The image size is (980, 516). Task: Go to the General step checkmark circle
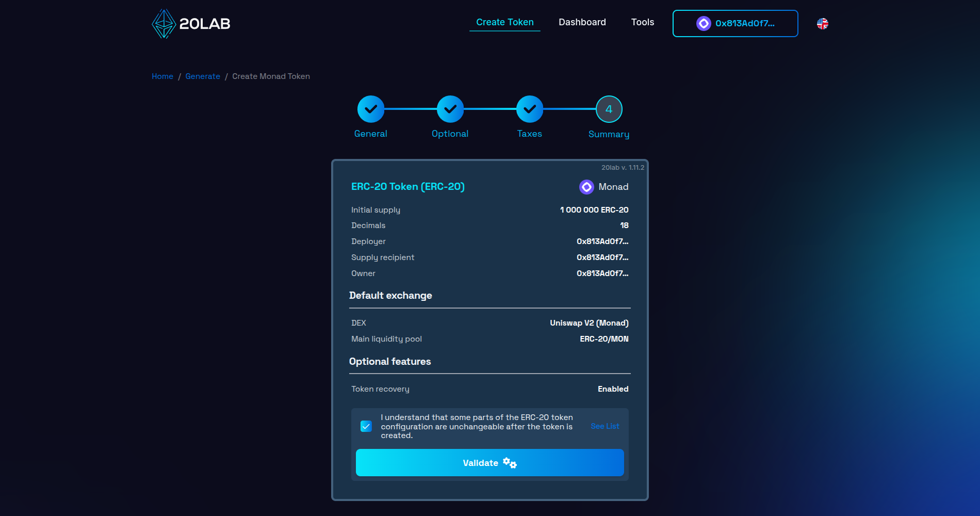pos(371,109)
